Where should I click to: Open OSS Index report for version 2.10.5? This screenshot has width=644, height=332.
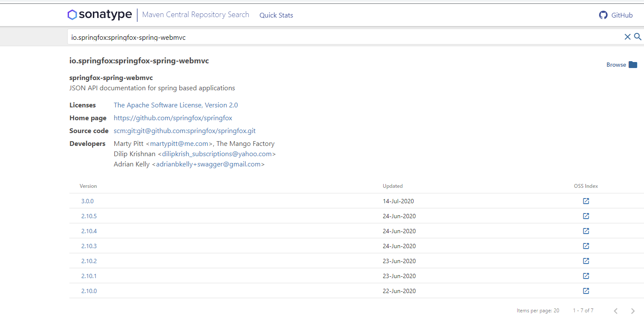point(586,216)
